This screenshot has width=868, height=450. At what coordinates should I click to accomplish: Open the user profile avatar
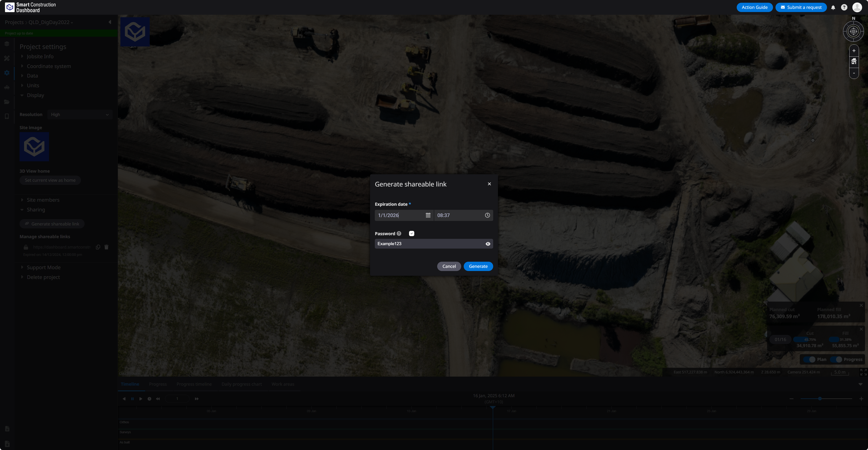pos(857,7)
